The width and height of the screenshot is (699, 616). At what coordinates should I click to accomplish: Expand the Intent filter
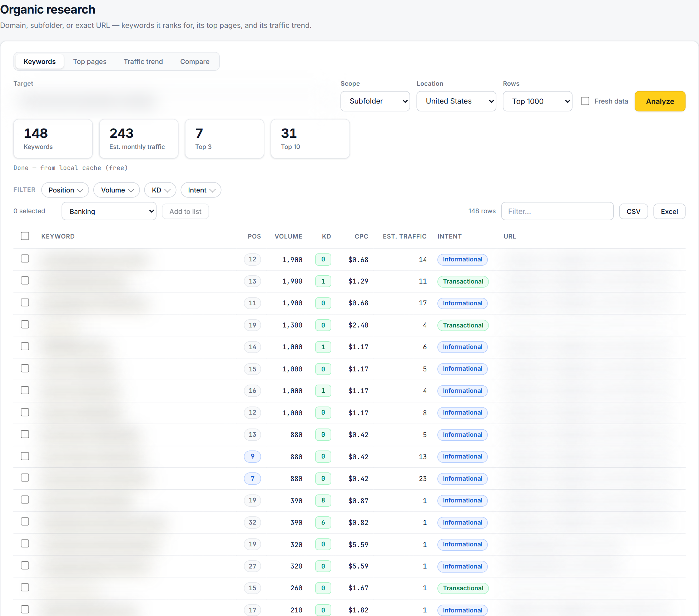[x=201, y=190]
